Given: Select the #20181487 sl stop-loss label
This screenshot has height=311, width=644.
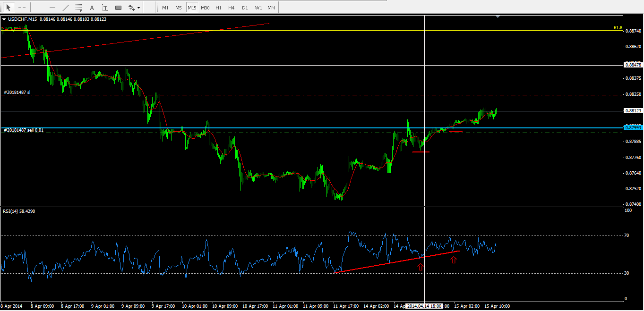Looking at the screenshot, I should click(x=17, y=92).
